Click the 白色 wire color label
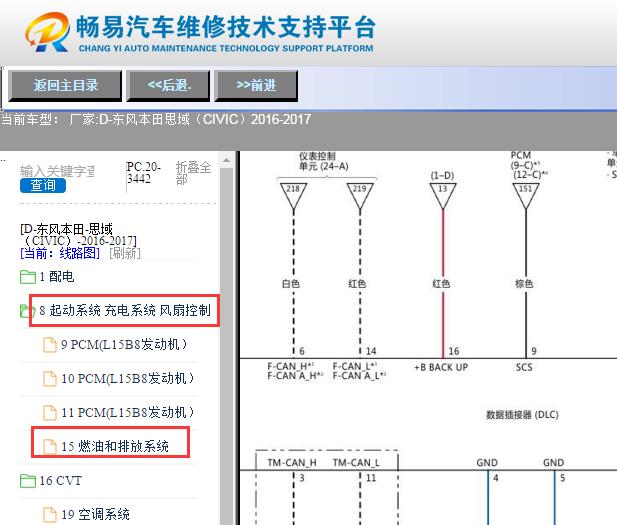The height and width of the screenshot is (525, 617). (x=291, y=283)
